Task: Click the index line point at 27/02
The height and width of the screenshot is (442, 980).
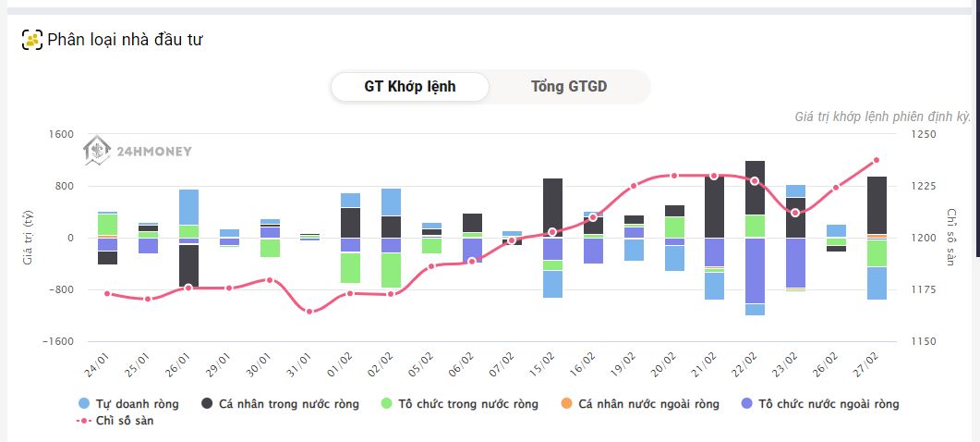Action: click(x=877, y=160)
